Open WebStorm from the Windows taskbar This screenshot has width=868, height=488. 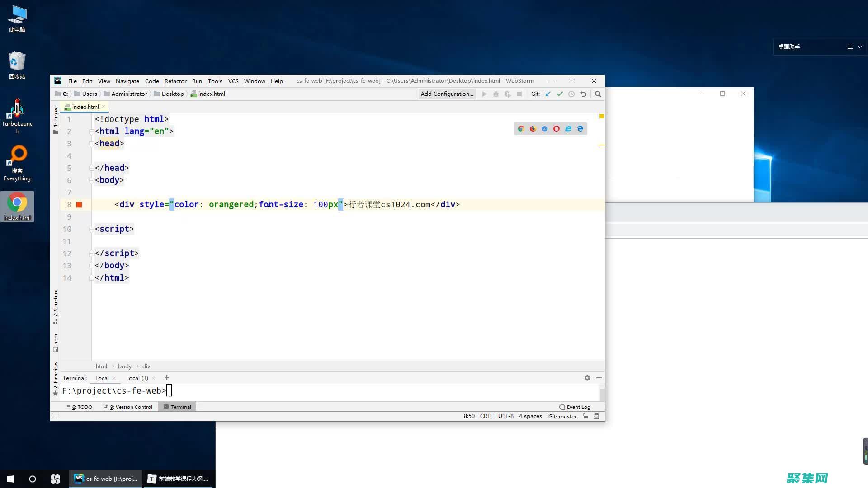pyautogui.click(x=106, y=479)
